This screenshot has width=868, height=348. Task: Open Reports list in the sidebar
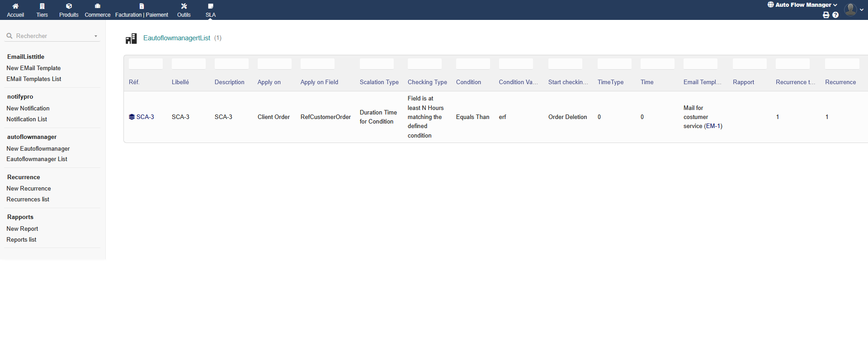point(21,240)
